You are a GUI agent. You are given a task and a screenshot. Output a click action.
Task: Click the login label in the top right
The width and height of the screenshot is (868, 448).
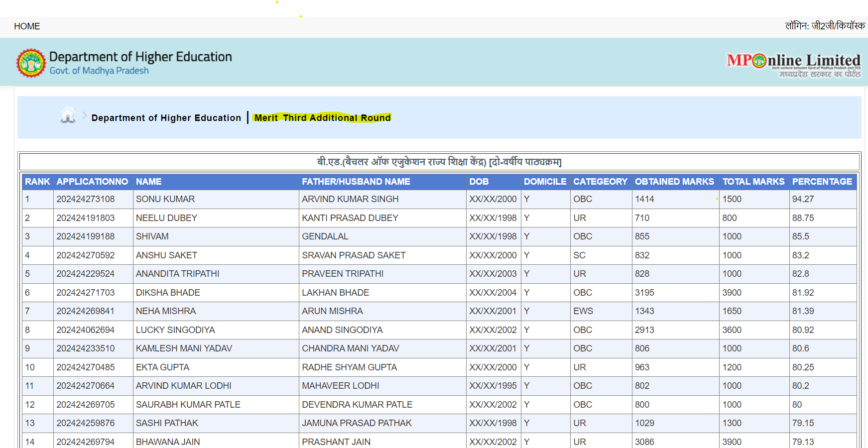(825, 26)
